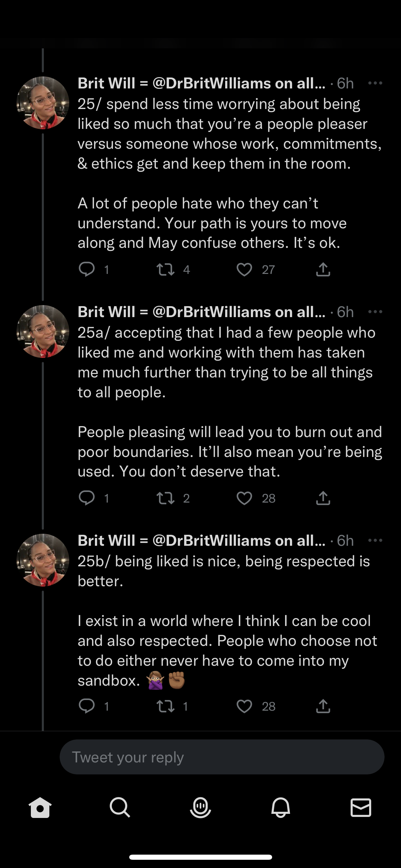
Task: Like the 25b/ being respected tweet
Action: [244, 706]
